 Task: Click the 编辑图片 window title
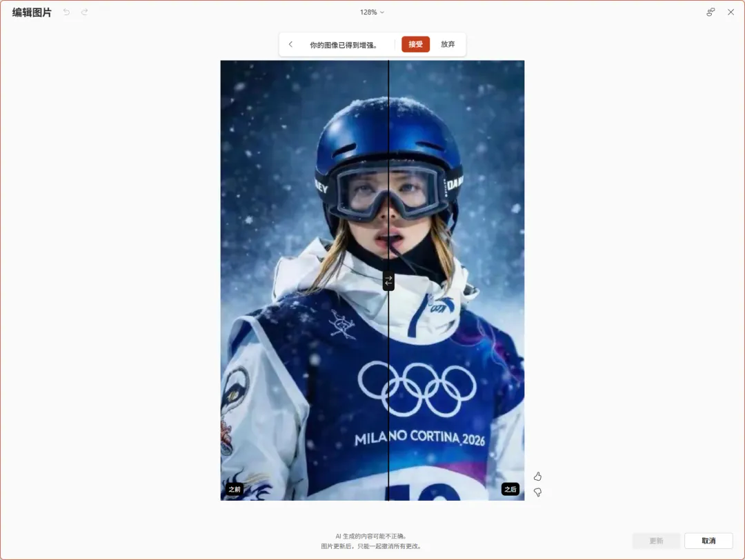(32, 12)
